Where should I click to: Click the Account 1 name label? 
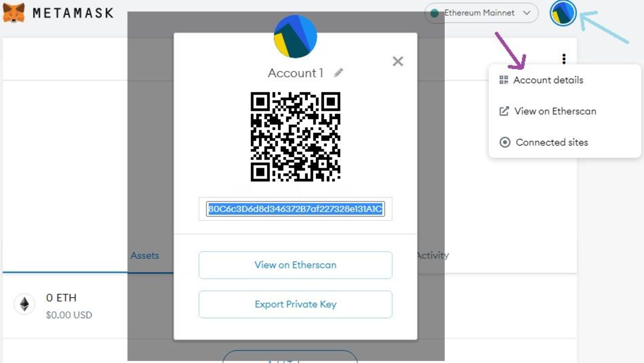tap(295, 73)
